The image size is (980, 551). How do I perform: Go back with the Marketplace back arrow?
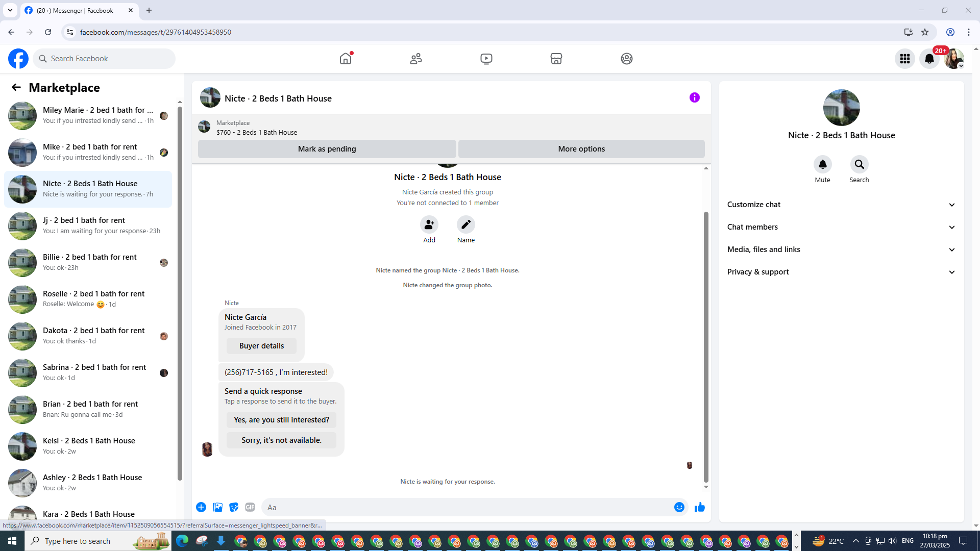[x=16, y=88]
